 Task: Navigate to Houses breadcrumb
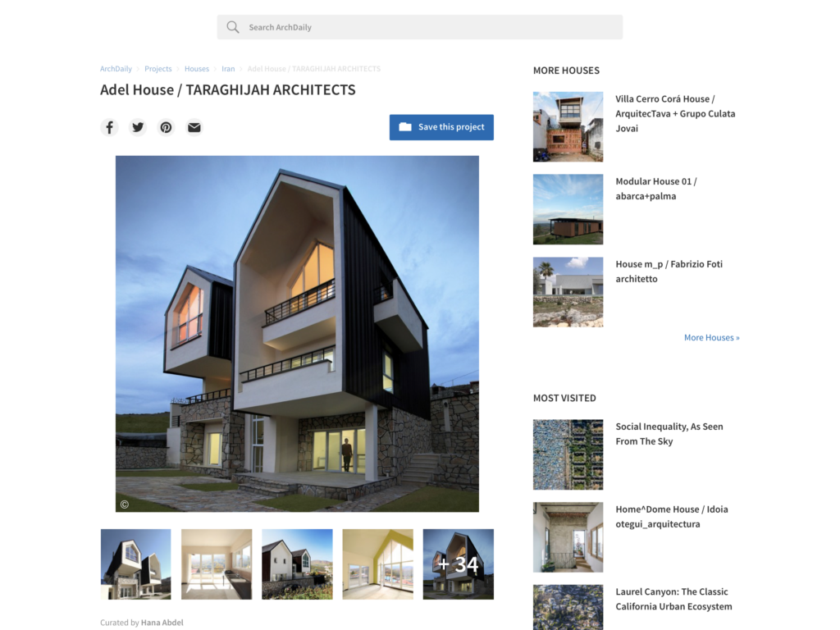[196, 69]
